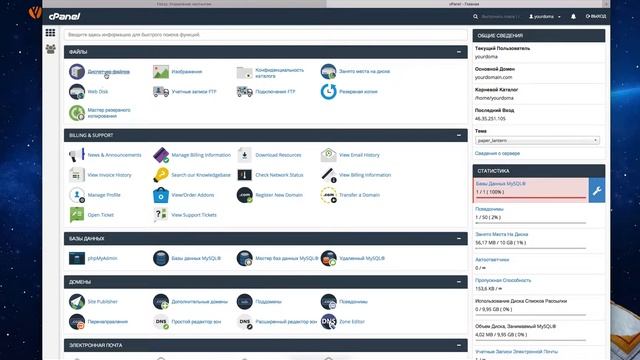Open View/Order Addons shopping bag icon
Image resolution: width=640 pixels, height=360 pixels.
click(161, 195)
